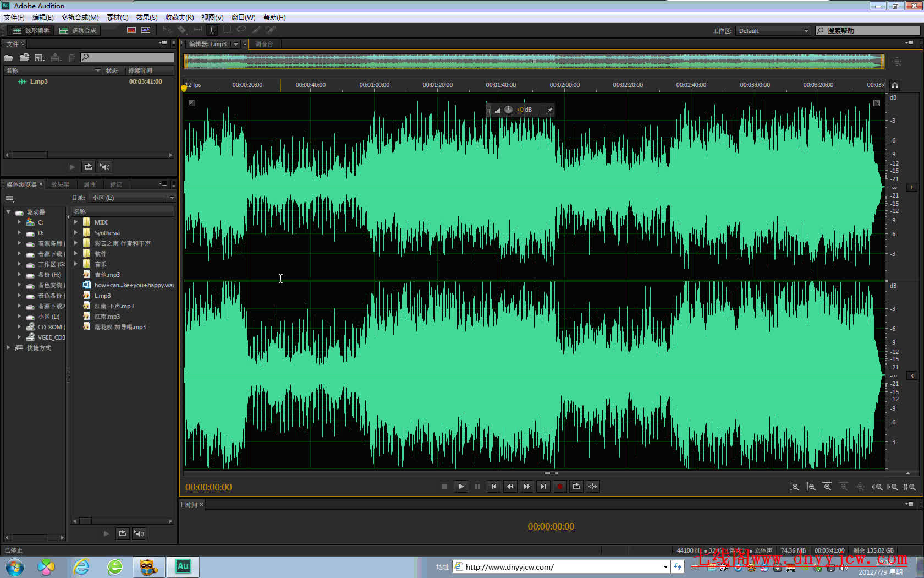Image resolution: width=924 pixels, height=578 pixels.
Task: Toggle right channel R button
Action: click(x=912, y=376)
